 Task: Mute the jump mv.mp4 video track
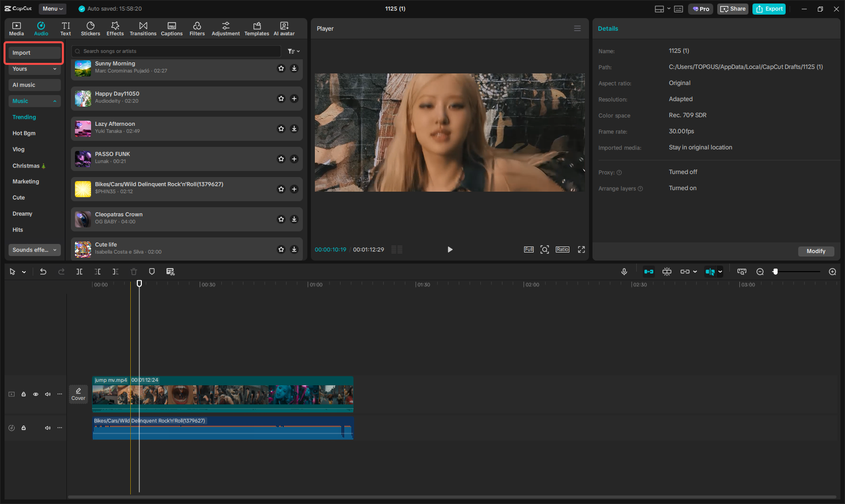pyautogui.click(x=48, y=394)
